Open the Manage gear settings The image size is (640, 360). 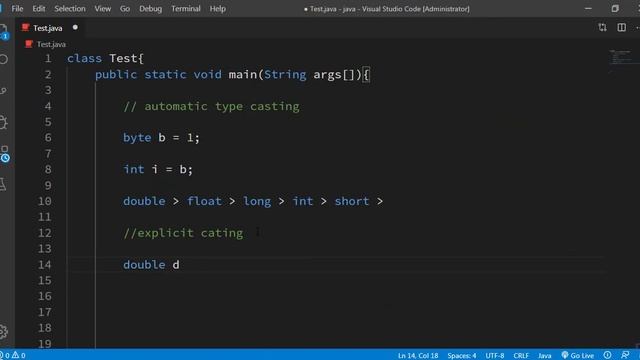pyautogui.click(x=3, y=331)
